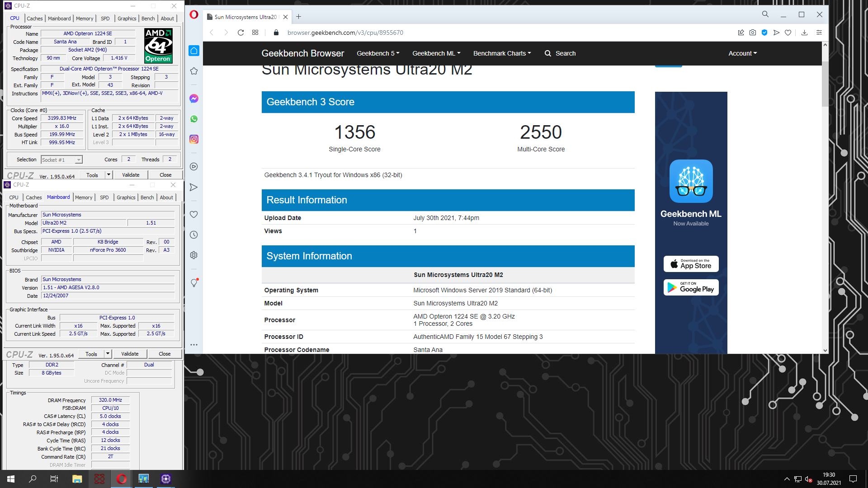868x488 pixels.
Task: Open Easy Setup sliders icon
Action: tap(819, 33)
